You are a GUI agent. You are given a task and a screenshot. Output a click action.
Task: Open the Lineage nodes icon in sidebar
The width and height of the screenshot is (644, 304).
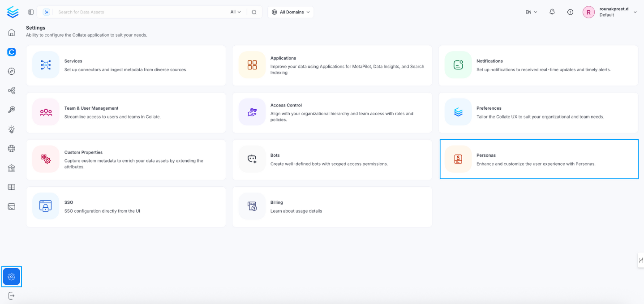[11, 90]
